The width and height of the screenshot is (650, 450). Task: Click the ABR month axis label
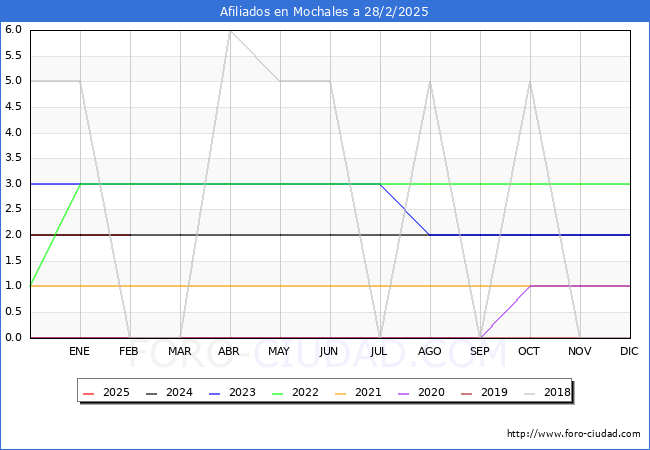[229, 351]
